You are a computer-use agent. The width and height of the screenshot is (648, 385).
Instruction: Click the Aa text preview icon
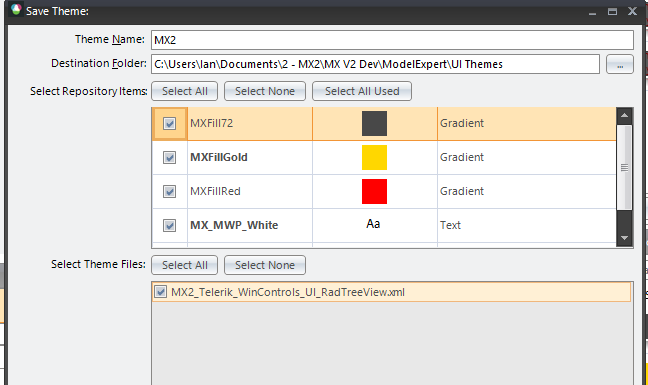[x=373, y=224]
